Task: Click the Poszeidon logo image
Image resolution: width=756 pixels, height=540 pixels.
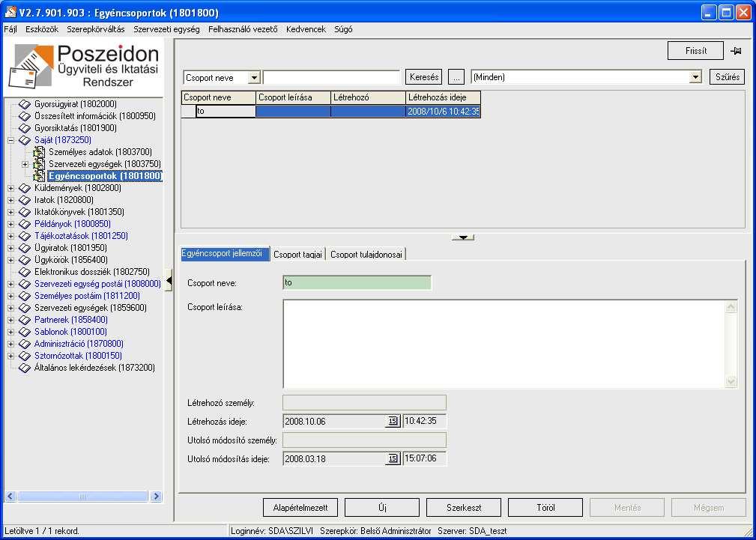Action: coord(83,67)
